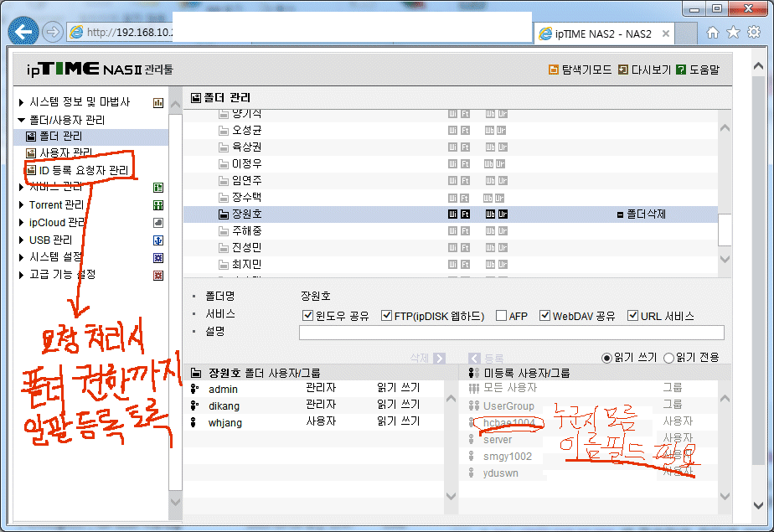
Task: Uncheck the 윈도우 공유 checkbox
Action: 307,315
